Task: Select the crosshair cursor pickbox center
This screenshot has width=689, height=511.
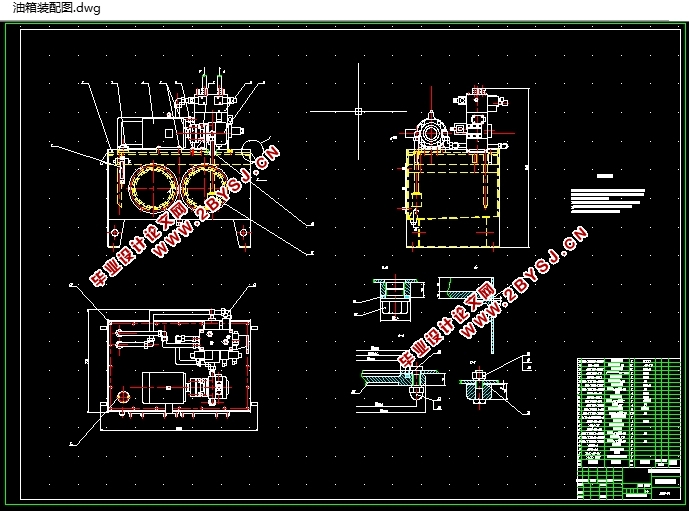Action: 358,112
